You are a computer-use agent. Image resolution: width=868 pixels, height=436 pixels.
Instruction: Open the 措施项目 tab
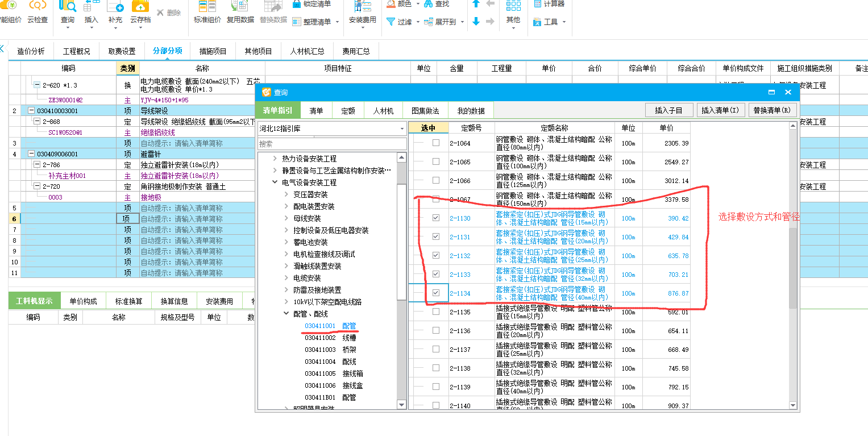pyautogui.click(x=213, y=51)
